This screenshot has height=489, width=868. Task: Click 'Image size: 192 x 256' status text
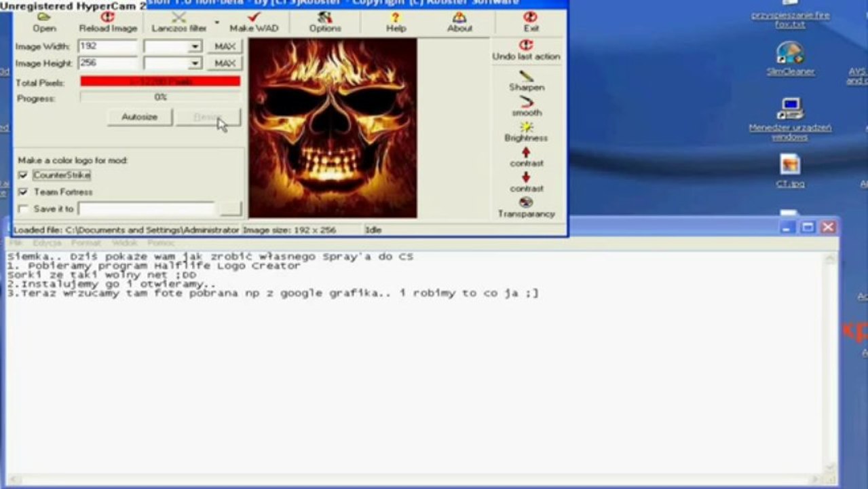coord(290,230)
